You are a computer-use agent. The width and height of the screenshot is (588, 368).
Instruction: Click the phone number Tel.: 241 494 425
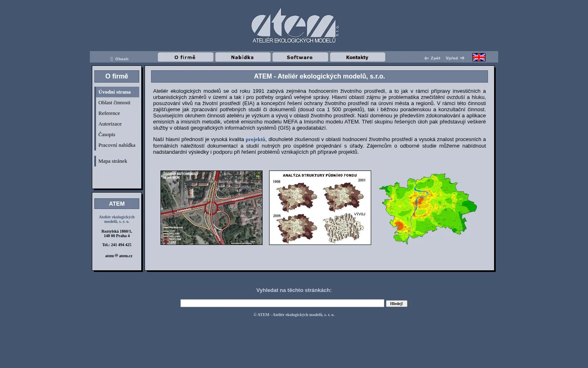(x=117, y=245)
